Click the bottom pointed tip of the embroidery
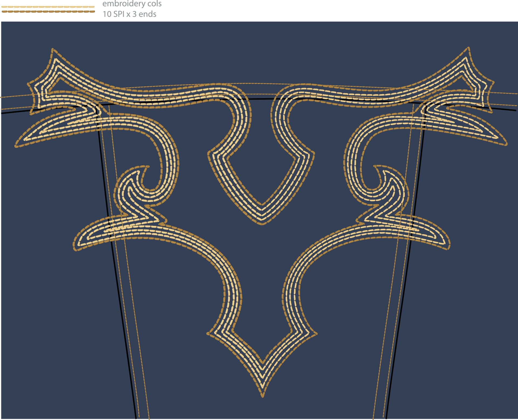Screen dimensions: 518x420 point(263,395)
